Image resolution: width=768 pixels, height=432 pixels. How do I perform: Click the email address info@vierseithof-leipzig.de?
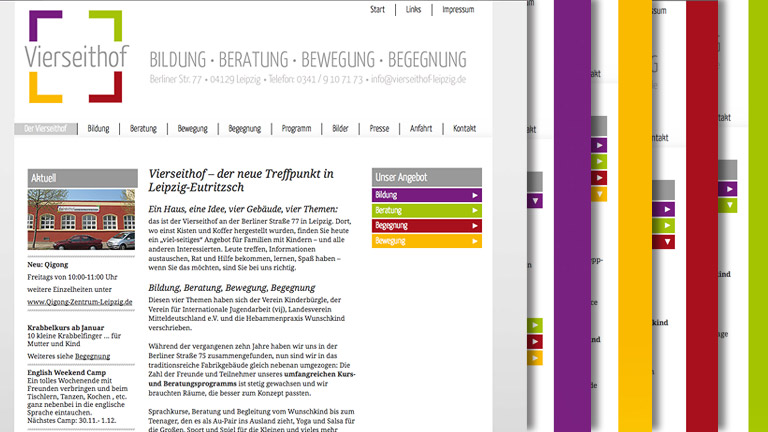418,79
